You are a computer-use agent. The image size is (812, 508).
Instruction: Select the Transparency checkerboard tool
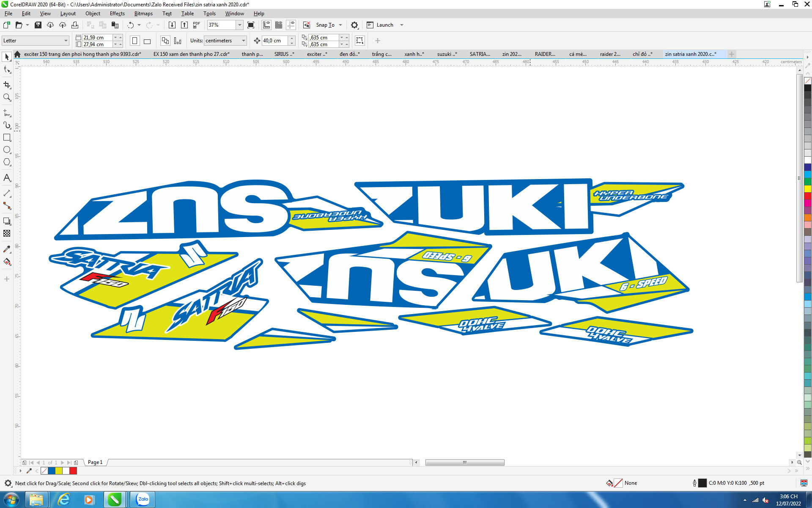[x=7, y=233]
